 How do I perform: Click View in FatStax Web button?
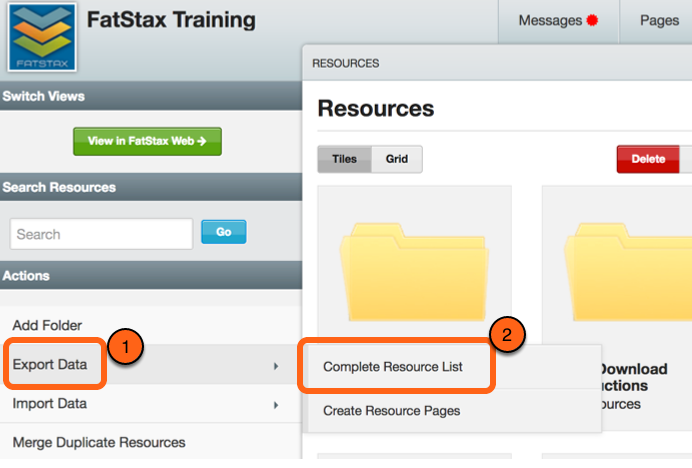147,141
